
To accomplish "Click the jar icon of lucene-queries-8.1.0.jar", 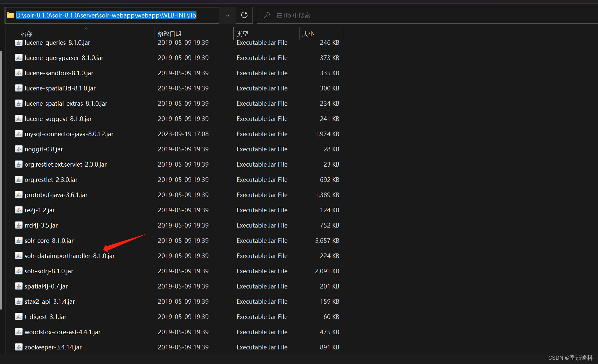I will click(x=19, y=42).
